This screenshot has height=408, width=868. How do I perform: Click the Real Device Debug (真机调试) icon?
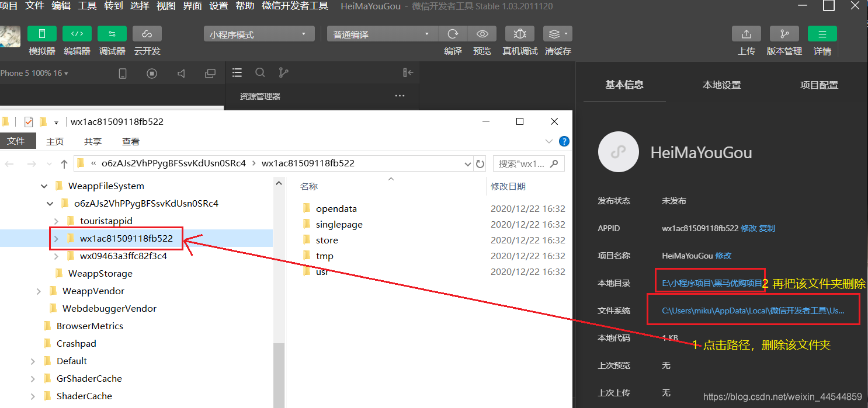point(520,34)
